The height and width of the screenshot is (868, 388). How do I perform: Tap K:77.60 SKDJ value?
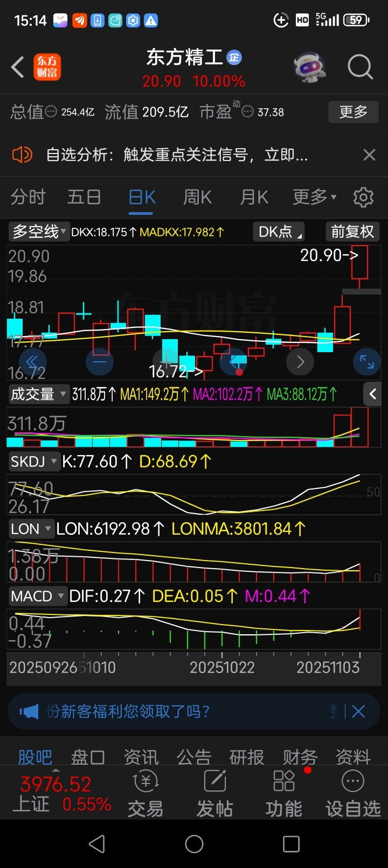click(96, 461)
